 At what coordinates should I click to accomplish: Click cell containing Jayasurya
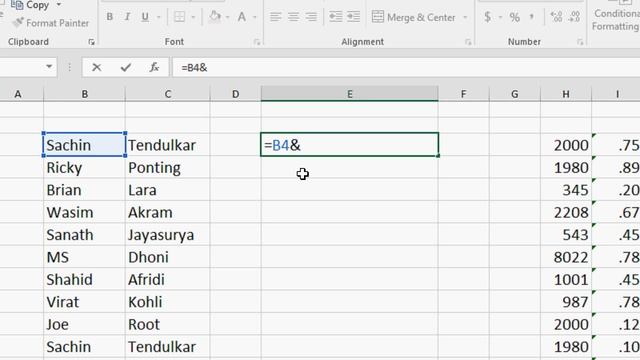point(168,235)
